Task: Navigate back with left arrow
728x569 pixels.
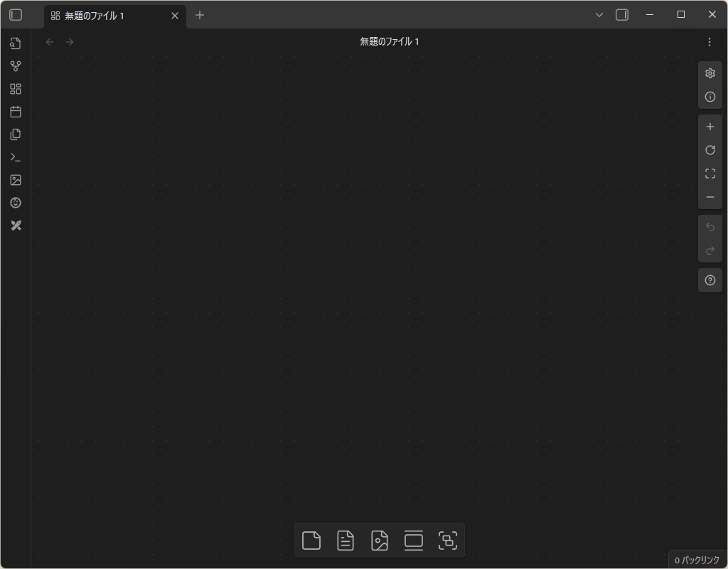Action: (x=50, y=42)
